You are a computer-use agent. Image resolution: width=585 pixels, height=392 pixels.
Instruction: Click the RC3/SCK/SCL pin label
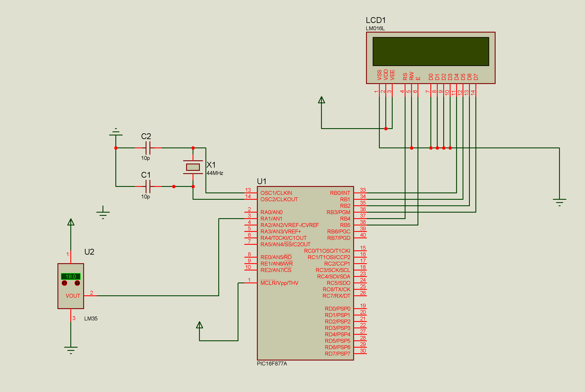[333, 270]
